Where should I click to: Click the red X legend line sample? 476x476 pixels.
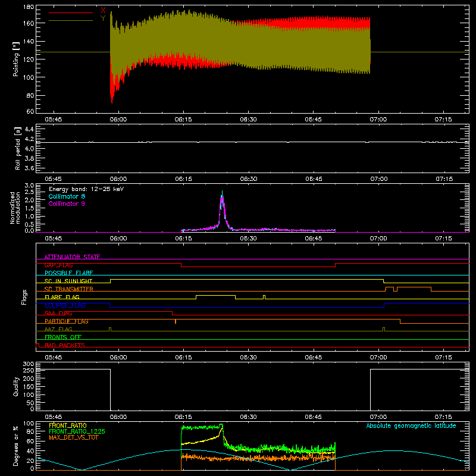[x=71, y=12]
